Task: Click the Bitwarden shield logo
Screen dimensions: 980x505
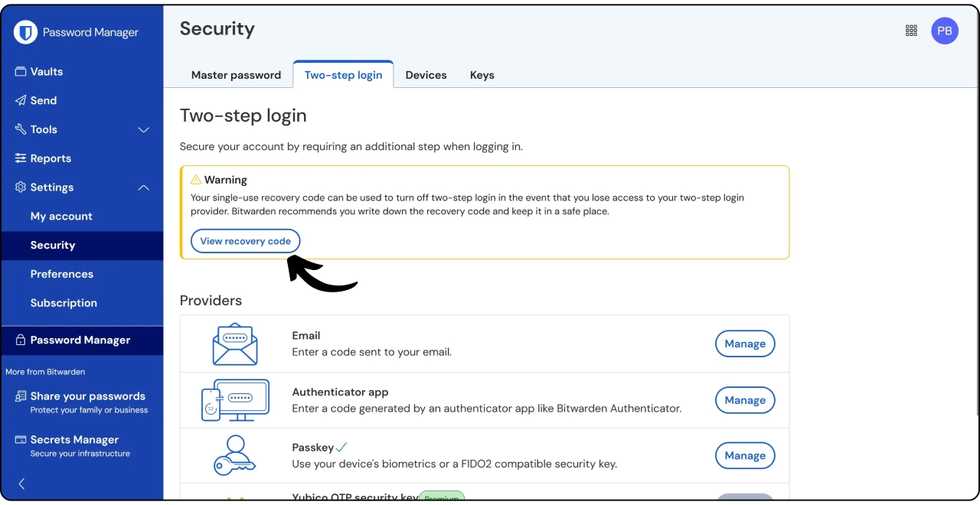Action: click(x=25, y=32)
